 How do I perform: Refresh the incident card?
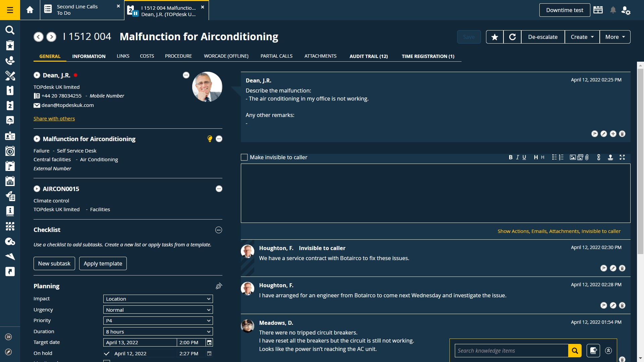[x=513, y=37]
